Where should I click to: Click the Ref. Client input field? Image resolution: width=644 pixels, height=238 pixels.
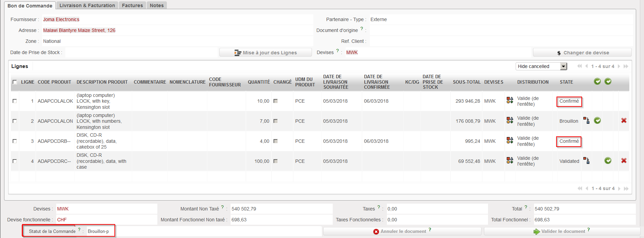coord(501,41)
